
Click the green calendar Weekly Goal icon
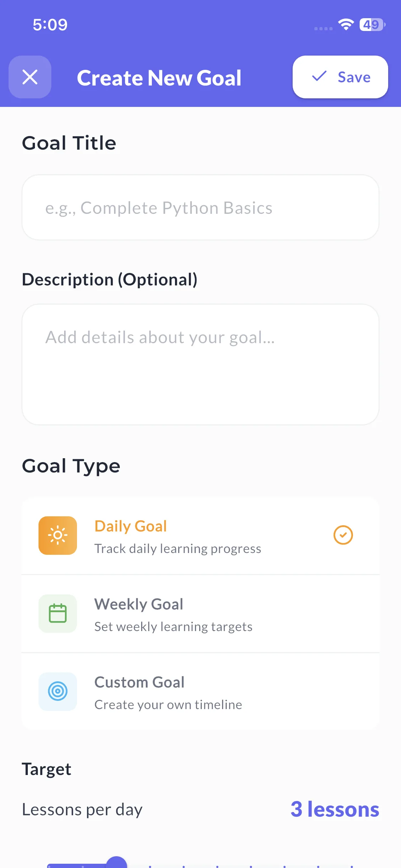click(x=58, y=614)
